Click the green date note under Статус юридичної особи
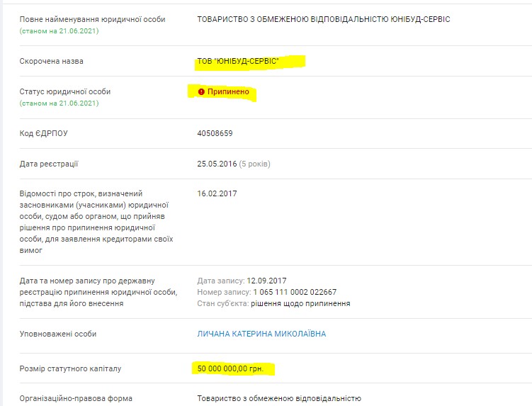 [x=60, y=103]
